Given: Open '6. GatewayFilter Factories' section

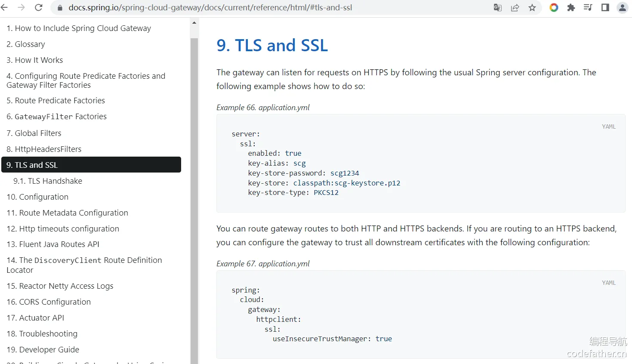Looking at the screenshot, I should [x=57, y=117].
